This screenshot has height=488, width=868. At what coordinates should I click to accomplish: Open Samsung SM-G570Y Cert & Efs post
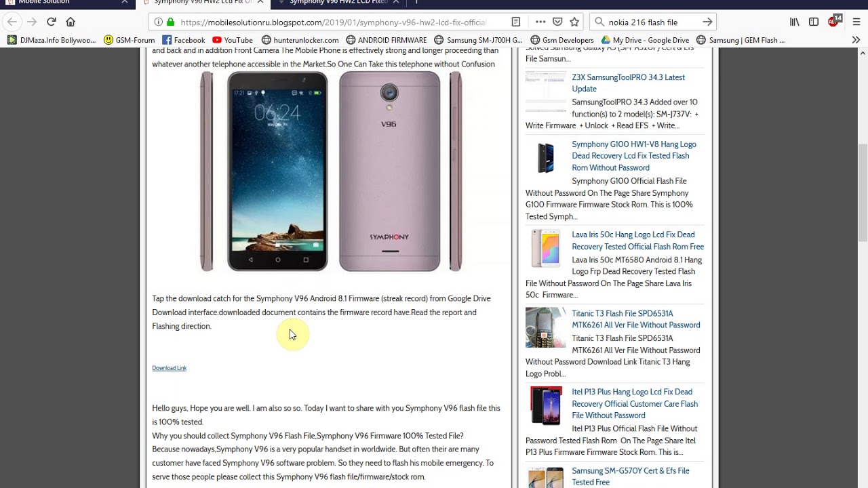tap(631, 476)
